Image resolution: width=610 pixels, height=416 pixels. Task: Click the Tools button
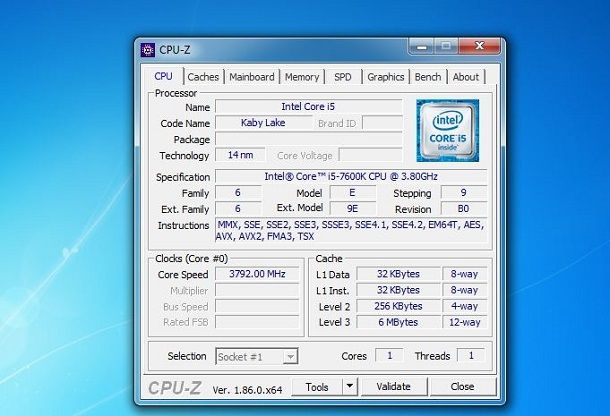(317, 387)
